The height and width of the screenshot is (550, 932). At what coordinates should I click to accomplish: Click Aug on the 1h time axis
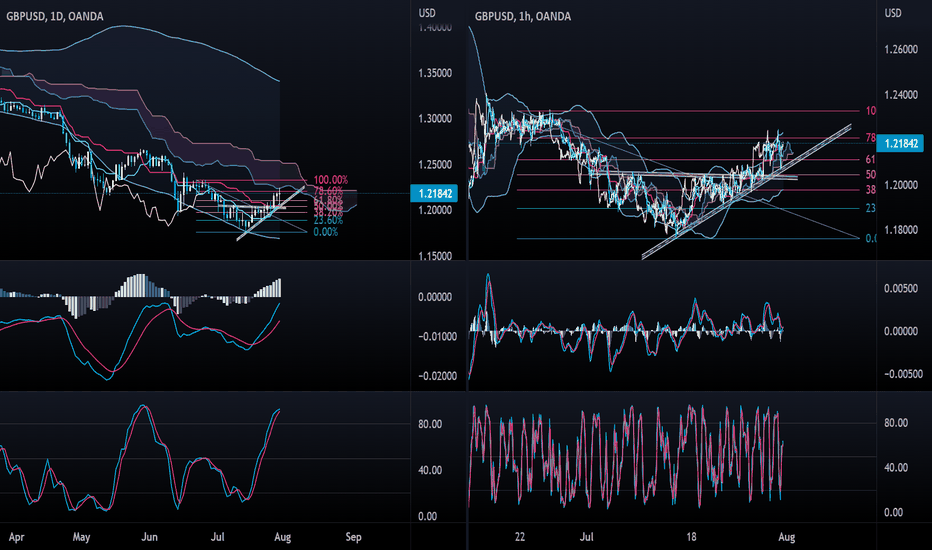786,537
